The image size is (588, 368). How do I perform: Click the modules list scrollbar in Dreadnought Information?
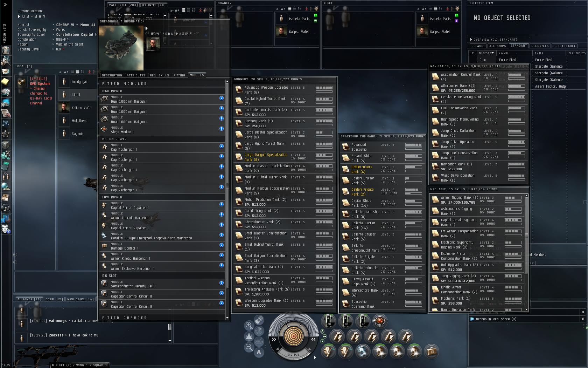click(x=227, y=186)
